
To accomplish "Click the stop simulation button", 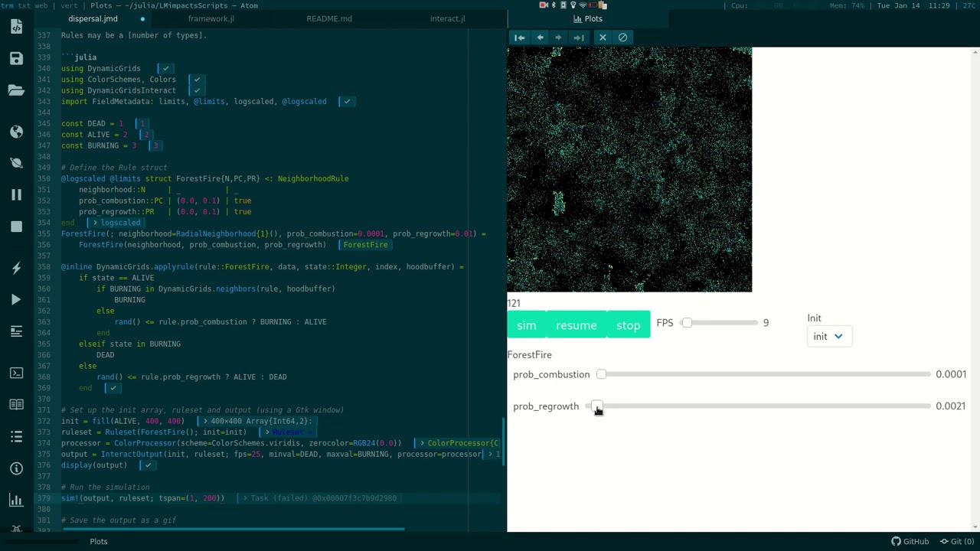I will (629, 325).
